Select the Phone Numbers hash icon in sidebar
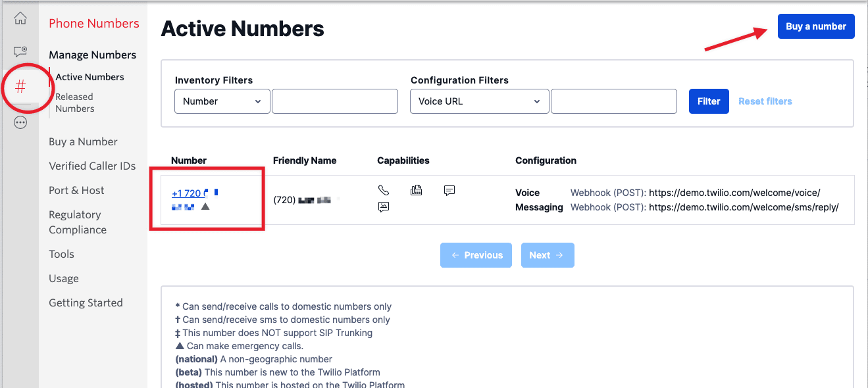868x388 pixels. tap(20, 87)
